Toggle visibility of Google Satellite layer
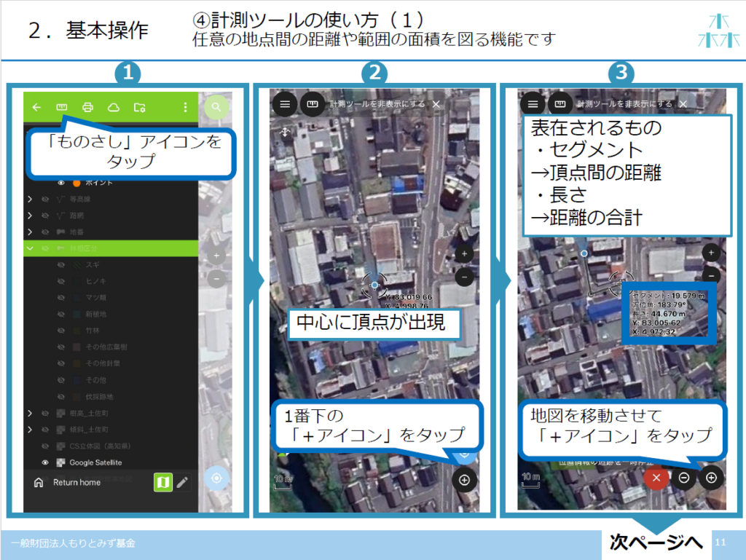 (x=45, y=462)
